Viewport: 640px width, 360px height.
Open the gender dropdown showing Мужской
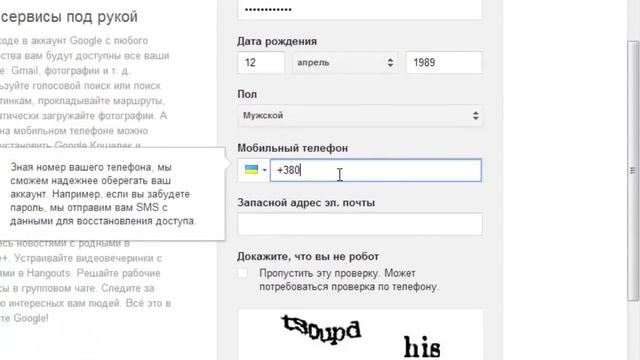click(360, 116)
